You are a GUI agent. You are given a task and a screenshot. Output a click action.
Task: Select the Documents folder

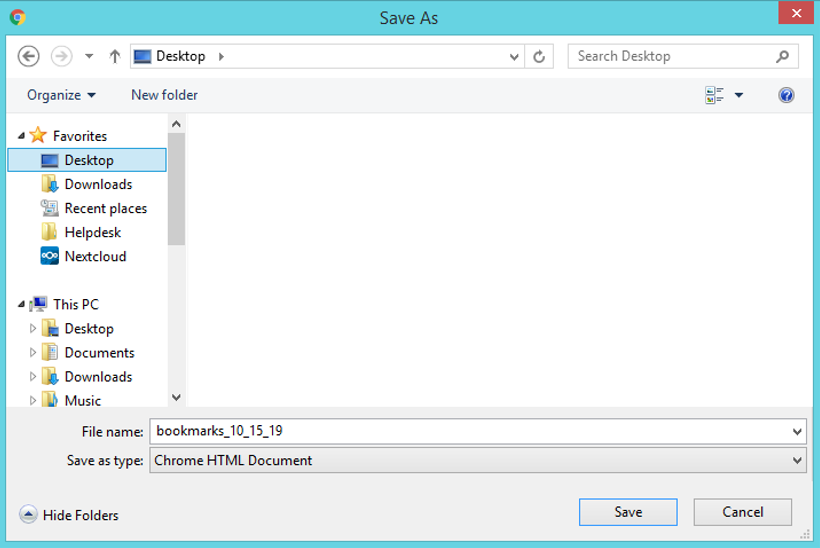click(x=99, y=352)
